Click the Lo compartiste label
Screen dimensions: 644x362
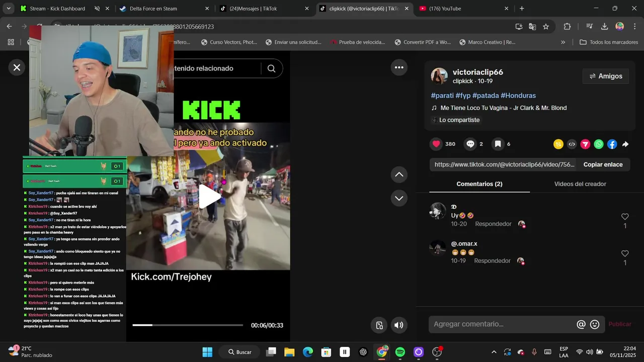tap(456, 120)
